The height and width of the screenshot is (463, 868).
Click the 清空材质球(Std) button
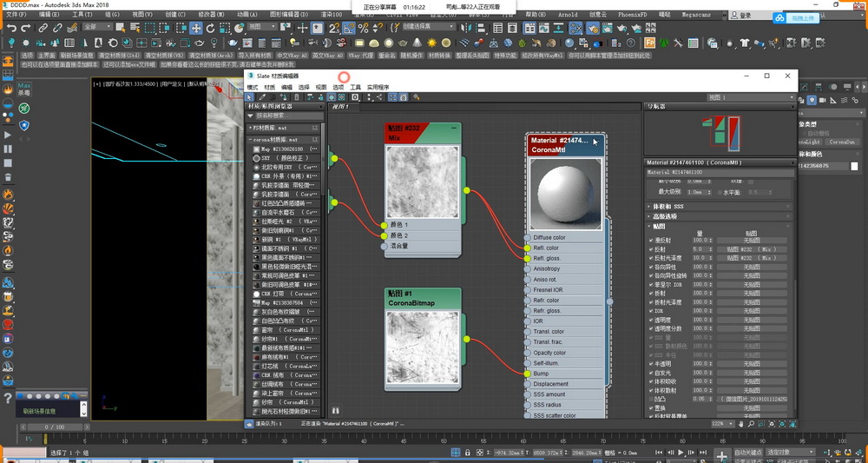point(119,56)
